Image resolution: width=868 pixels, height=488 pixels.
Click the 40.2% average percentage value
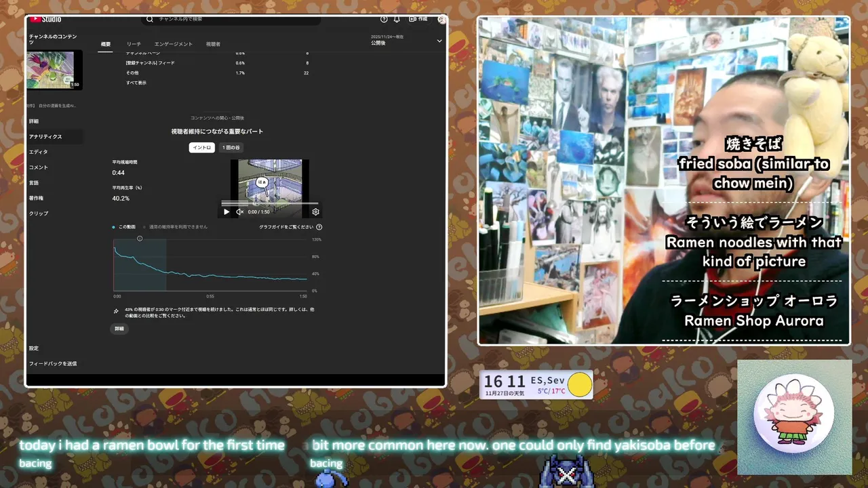click(x=121, y=199)
